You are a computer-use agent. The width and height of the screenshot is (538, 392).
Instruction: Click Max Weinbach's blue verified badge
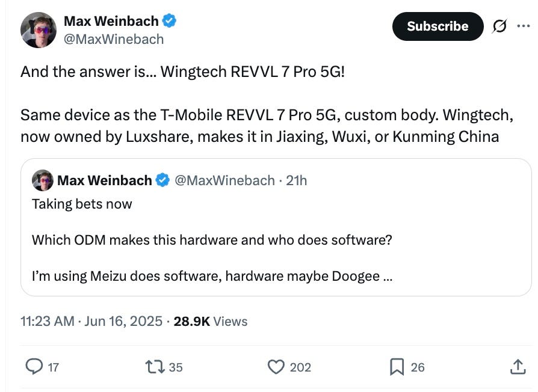coord(170,20)
